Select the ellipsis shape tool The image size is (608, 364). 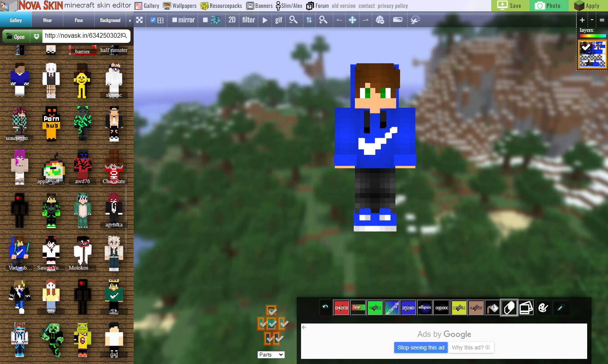pyautogui.click(x=425, y=308)
